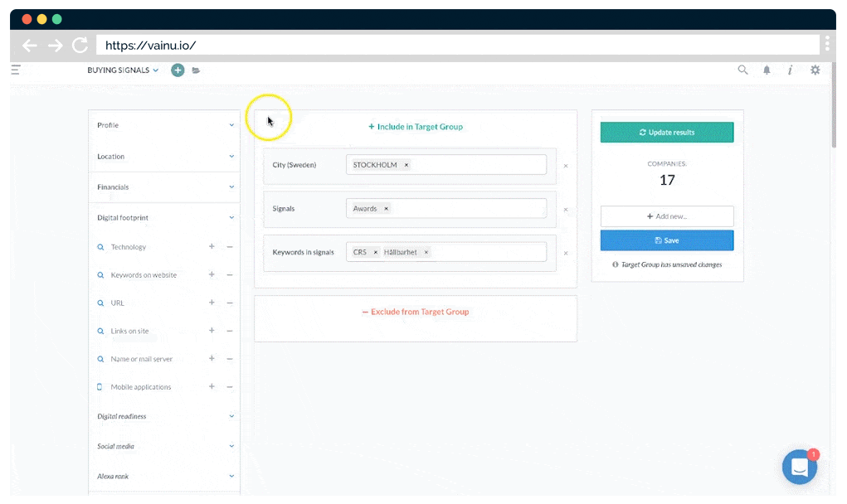Click the minus next to URL filter
847x504 pixels.
[x=230, y=303]
